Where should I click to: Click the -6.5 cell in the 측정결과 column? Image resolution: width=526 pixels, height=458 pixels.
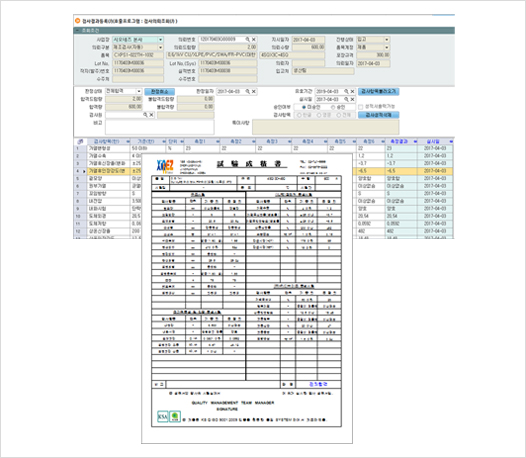coord(401,171)
